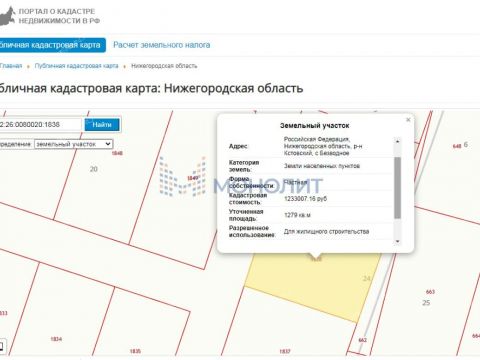
Task: Click the parcel label 1849
Action: [193, 178]
